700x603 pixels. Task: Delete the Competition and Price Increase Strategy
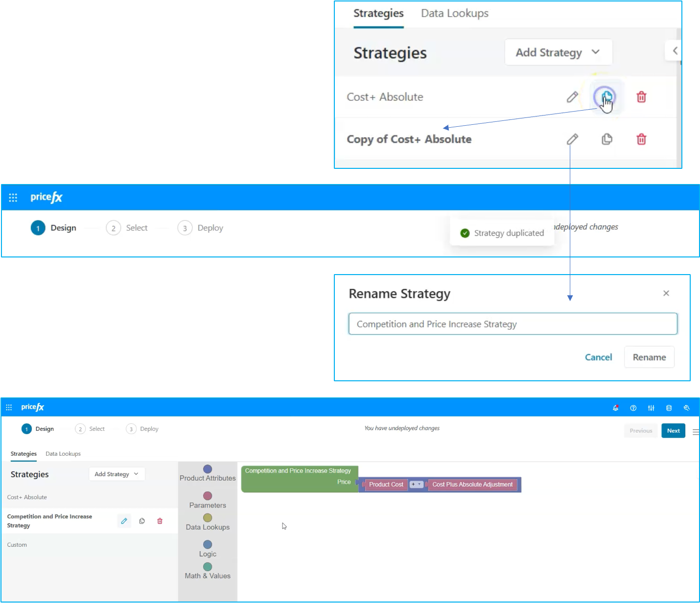tap(160, 521)
